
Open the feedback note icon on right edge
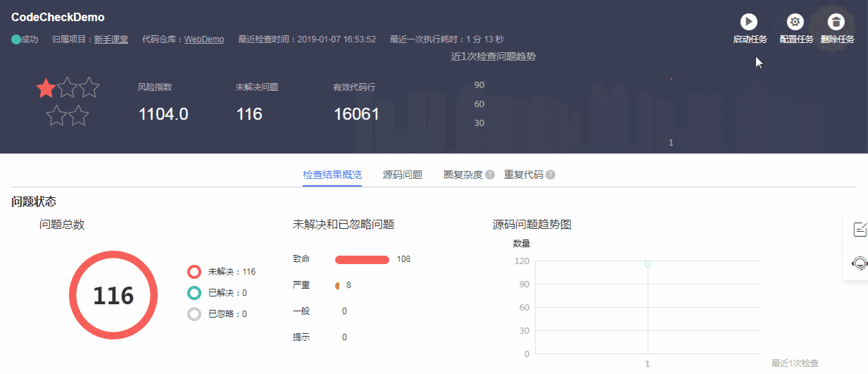click(x=860, y=229)
